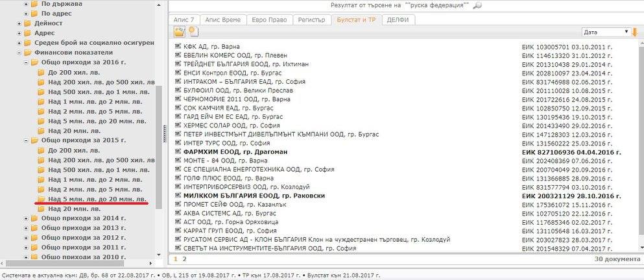Open ПЕТЕР ИНВЕСТМЪНТ ДИВЕЛЪПМЪНТ КЪМПАНИ ООД entry
Screen dimensions: 644x280
coord(281,134)
